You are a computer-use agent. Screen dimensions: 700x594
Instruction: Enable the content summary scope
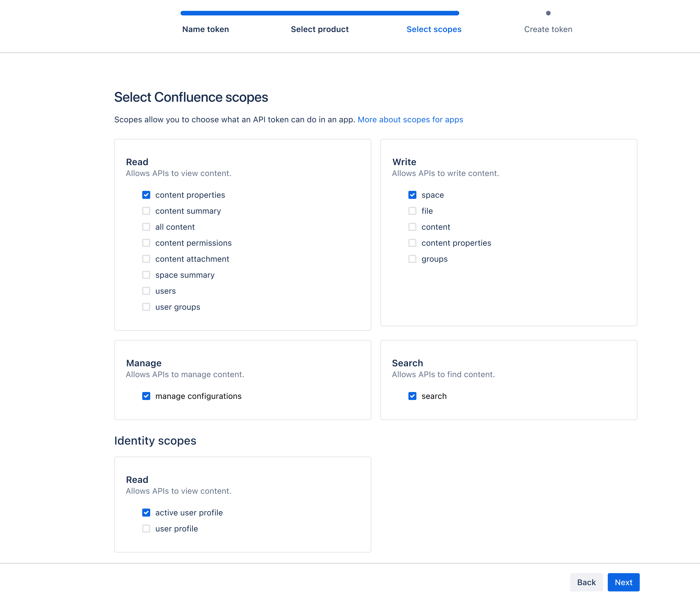coord(146,211)
